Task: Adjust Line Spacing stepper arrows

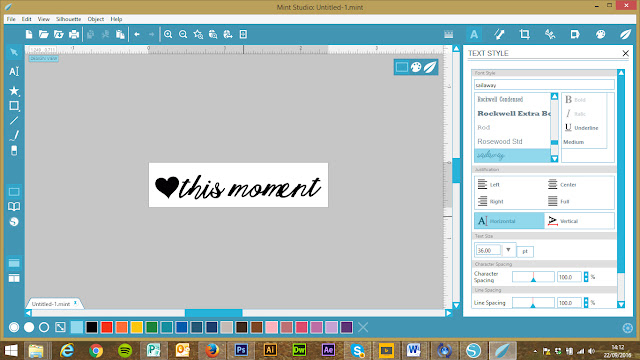Action: 586,303
